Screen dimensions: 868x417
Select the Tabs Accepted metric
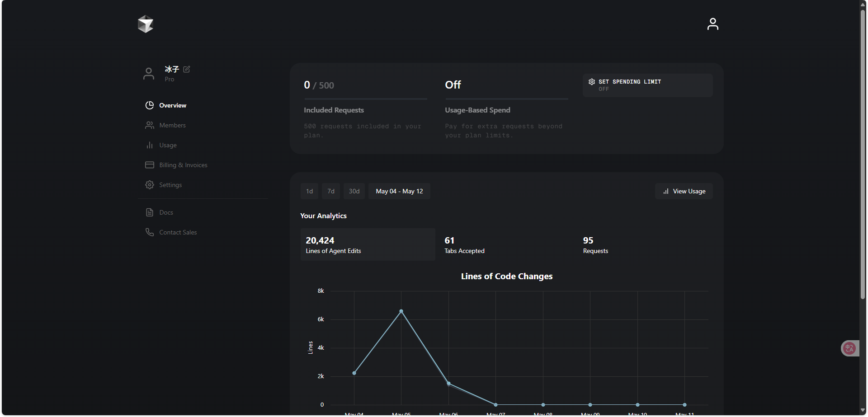click(506, 244)
